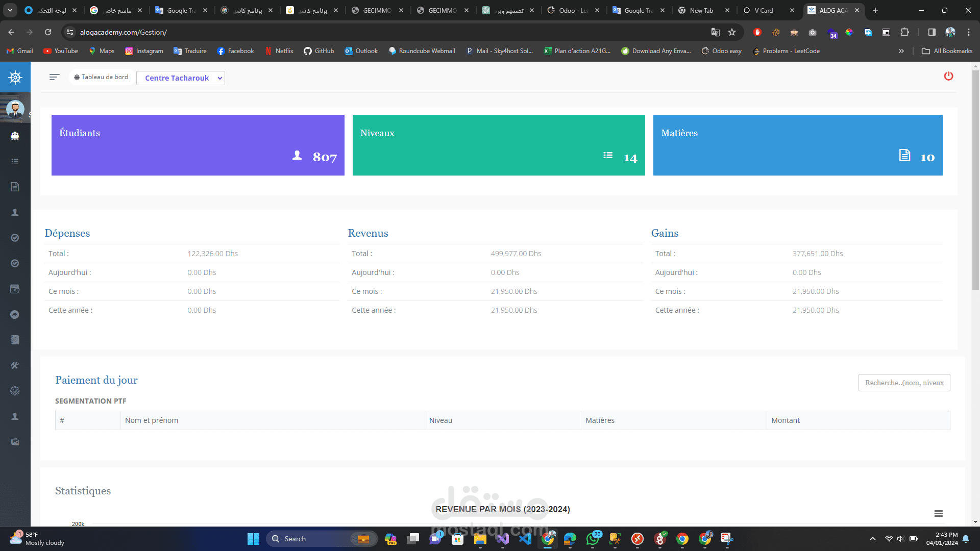Screen dimensions: 980x551
Task: Expand the Centre Tacharouk dropdown
Action: coord(181,78)
